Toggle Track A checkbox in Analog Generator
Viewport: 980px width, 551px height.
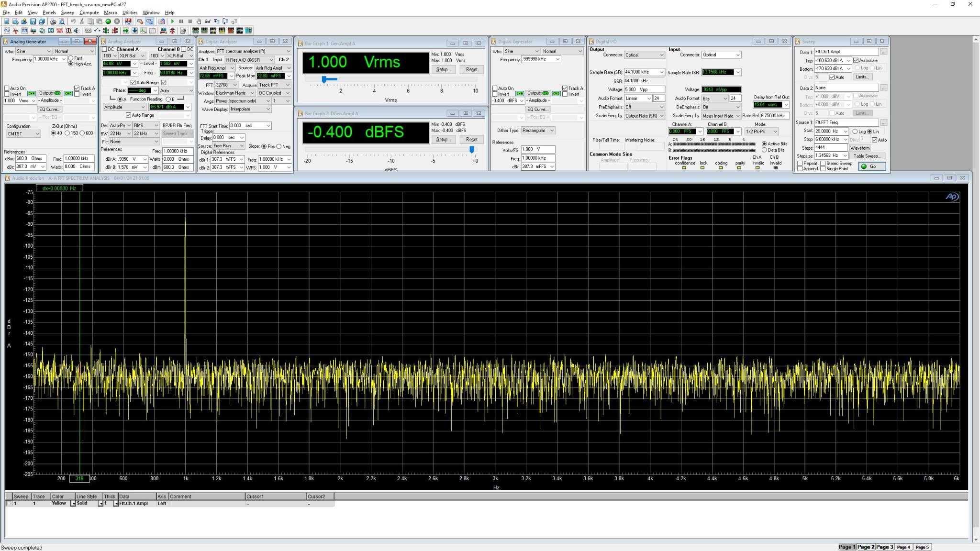[77, 88]
